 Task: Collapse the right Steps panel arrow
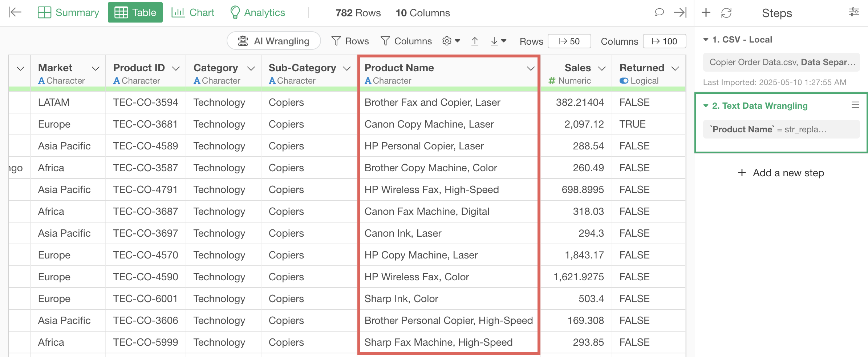point(680,12)
